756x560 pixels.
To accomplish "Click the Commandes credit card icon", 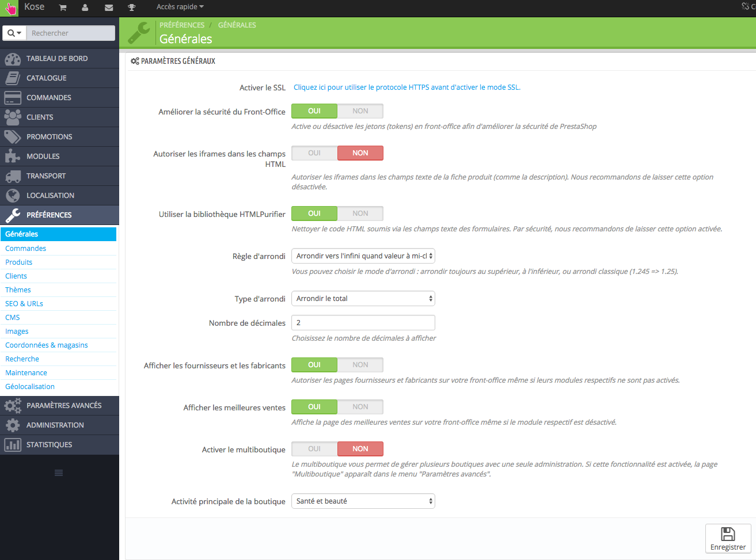I will click(x=13, y=98).
